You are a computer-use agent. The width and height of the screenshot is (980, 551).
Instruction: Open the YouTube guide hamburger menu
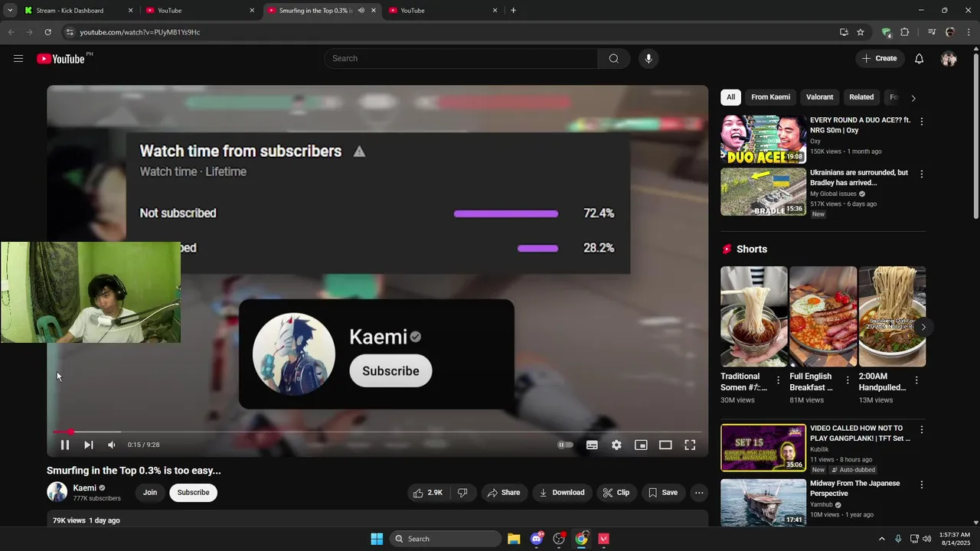coord(18,59)
